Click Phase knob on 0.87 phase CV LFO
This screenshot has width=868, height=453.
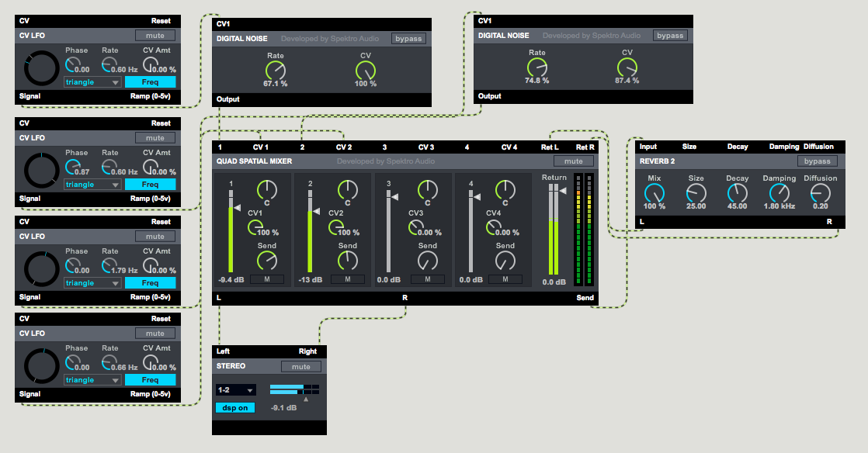tap(72, 167)
